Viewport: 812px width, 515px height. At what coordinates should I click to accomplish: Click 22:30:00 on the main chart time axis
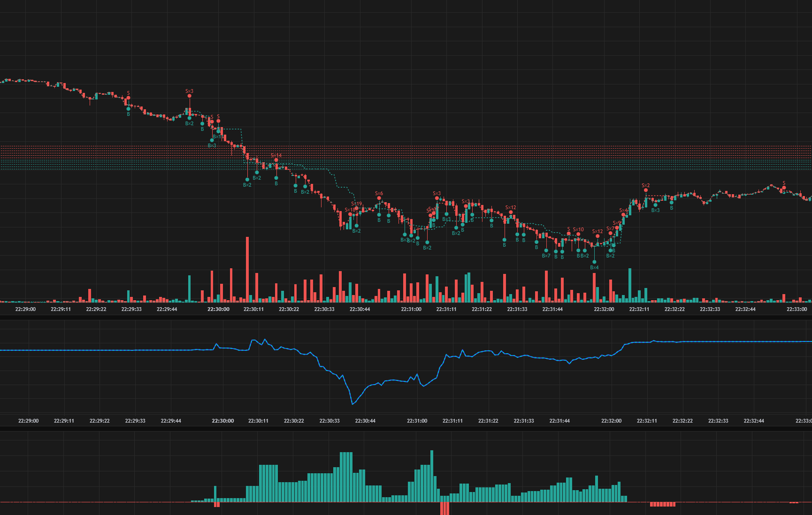[x=218, y=309]
